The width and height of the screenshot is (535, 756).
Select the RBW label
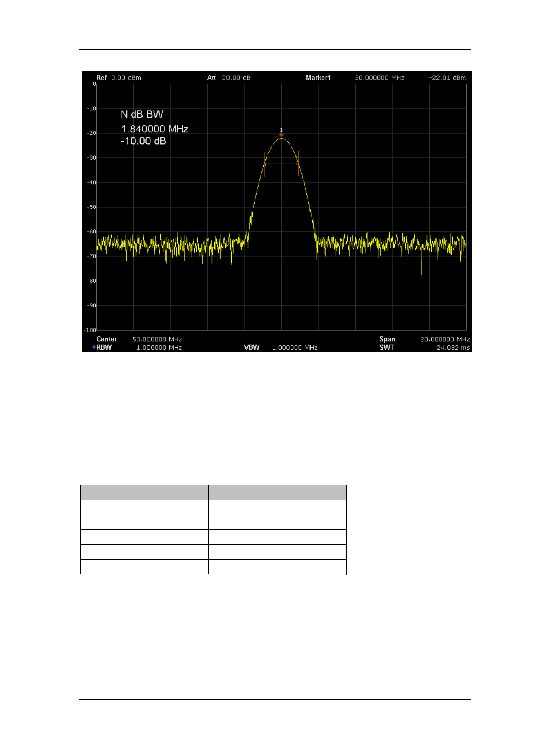pyautogui.click(x=104, y=347)
